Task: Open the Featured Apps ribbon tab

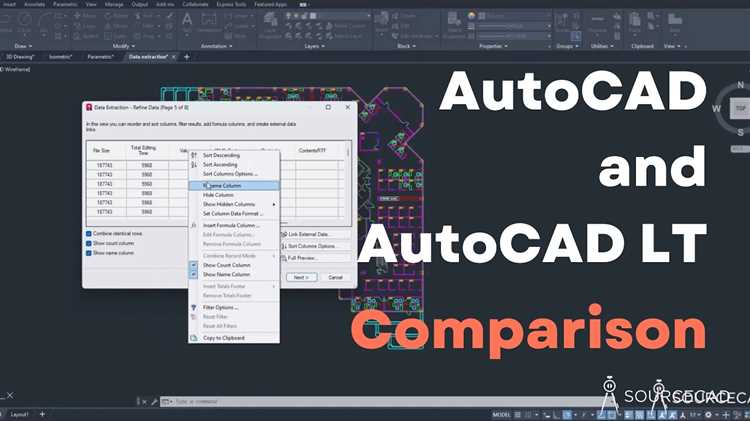Action: (x=271, y=4)
